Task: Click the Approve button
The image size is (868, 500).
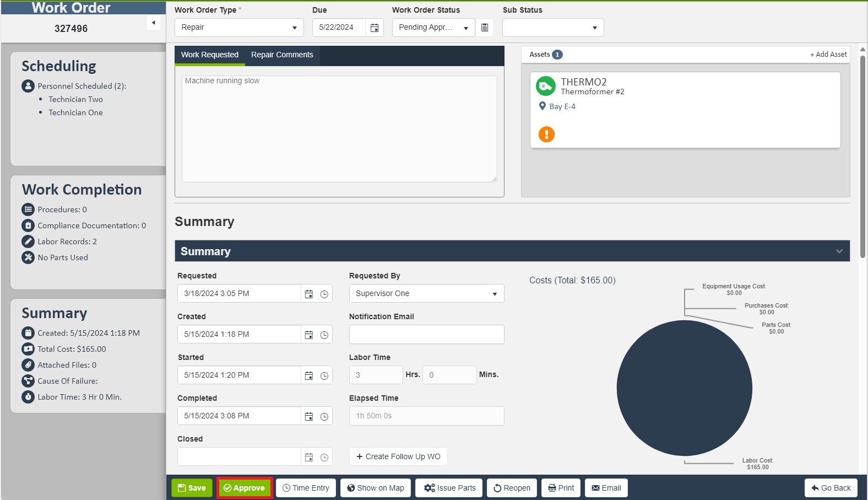Action: click(245, 488)
